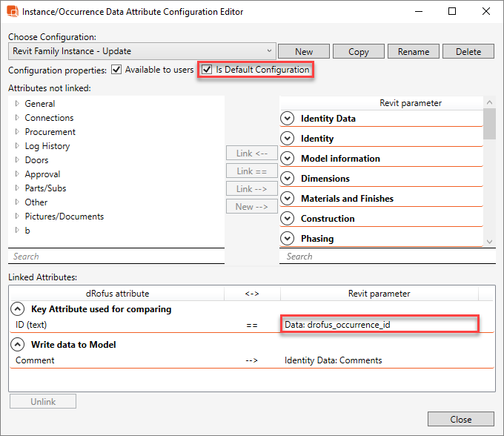Collapse the Write data to Model section

(x=18, y=345)
